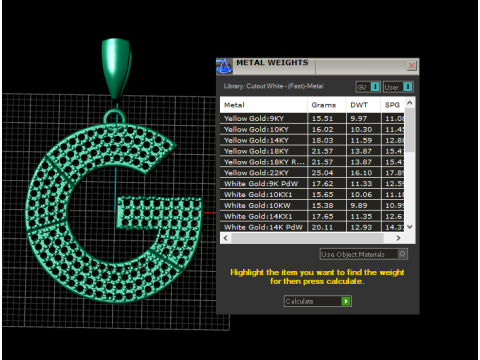The image size is (480, 360).
Task: Click the metal list scroll-down arrow
Action: click(410, 227)
